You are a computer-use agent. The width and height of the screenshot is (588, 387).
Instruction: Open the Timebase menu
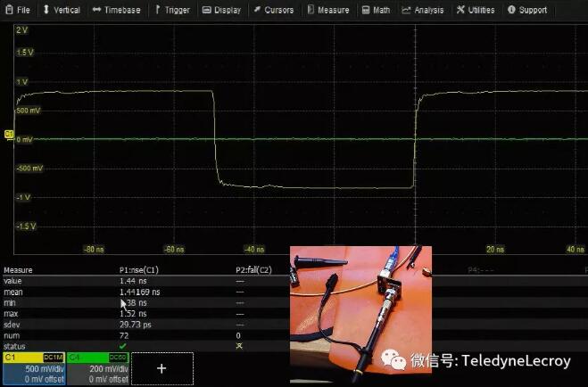pyautogui.click(x=116, y=10)
